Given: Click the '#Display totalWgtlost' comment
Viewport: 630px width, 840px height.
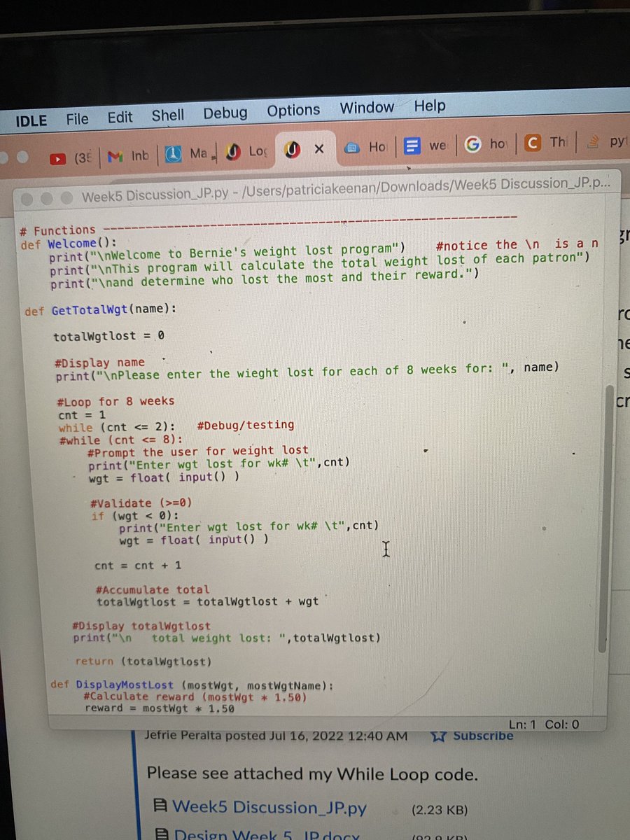Looking at the screenshot, I should click(141, 626).
